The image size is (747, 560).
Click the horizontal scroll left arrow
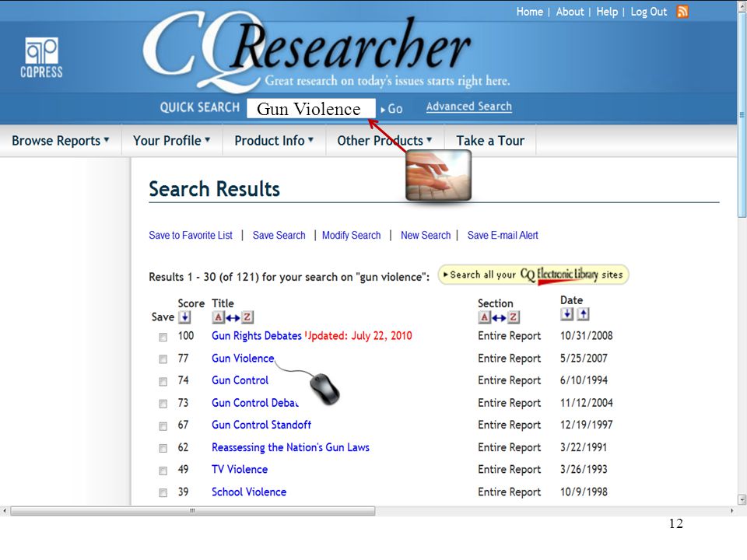[5, 511]
